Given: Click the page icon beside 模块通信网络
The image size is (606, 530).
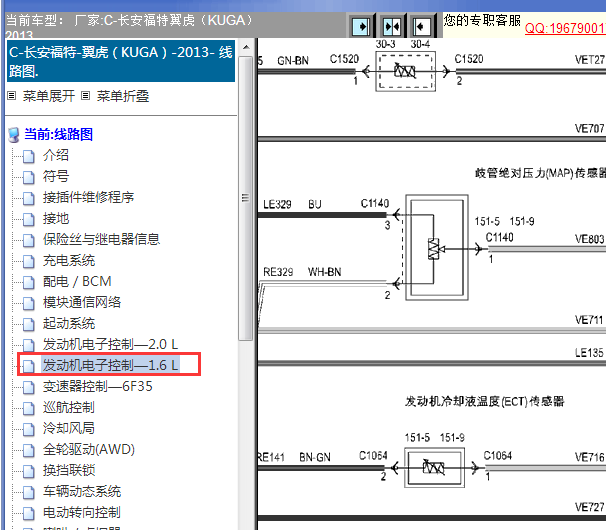Looking at the screenshot, I should click(28, 303).
